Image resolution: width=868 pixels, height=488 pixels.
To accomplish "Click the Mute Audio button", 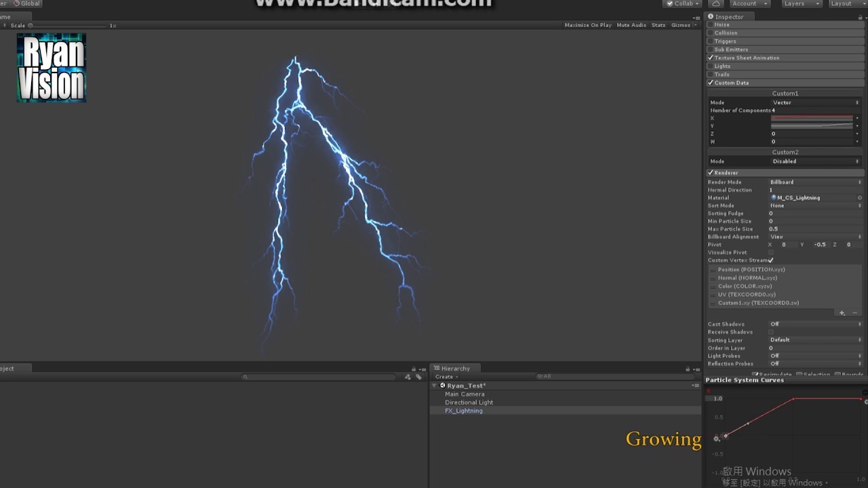I will (631, 24).
